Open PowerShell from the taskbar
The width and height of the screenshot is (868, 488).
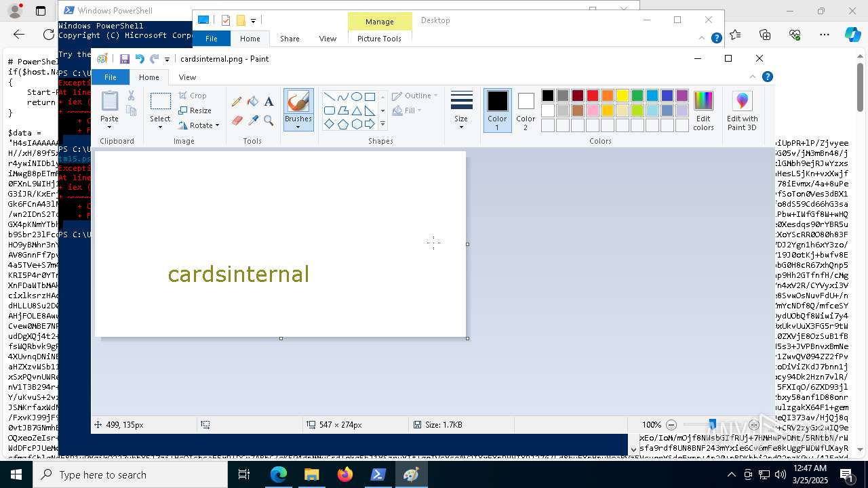click(378, 475)
